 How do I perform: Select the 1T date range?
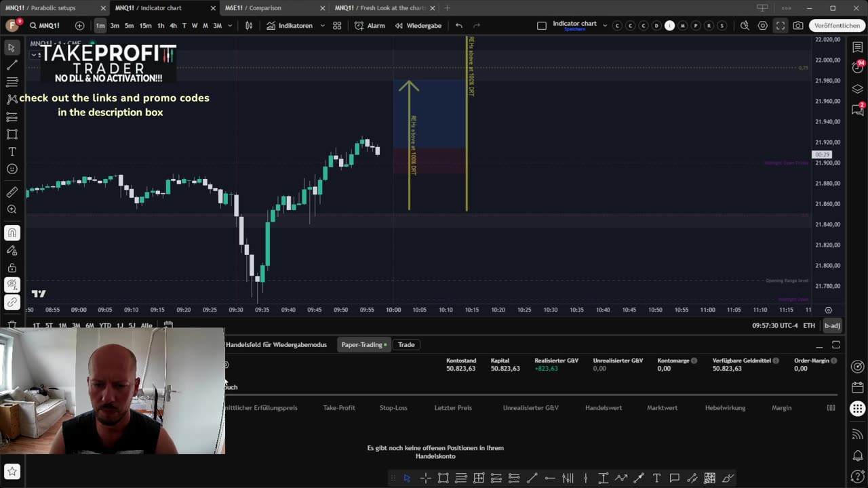click(x=36, y=326)
